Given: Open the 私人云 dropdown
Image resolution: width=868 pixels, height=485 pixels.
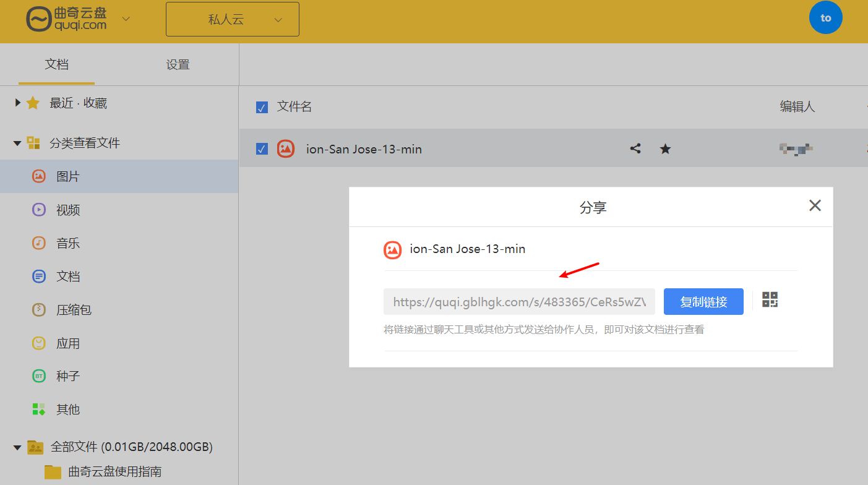Looking at the screenshot, I should point(233,19).
